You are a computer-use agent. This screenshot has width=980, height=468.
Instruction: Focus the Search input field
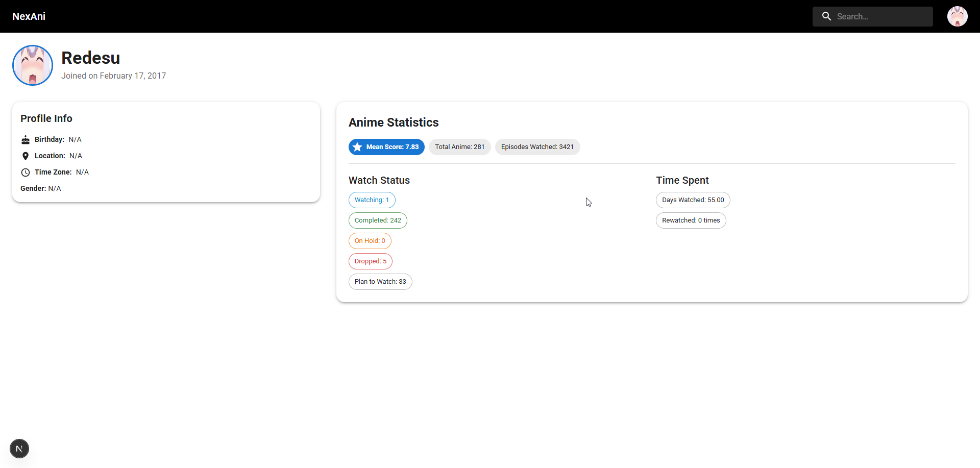(x=873, y=16)
